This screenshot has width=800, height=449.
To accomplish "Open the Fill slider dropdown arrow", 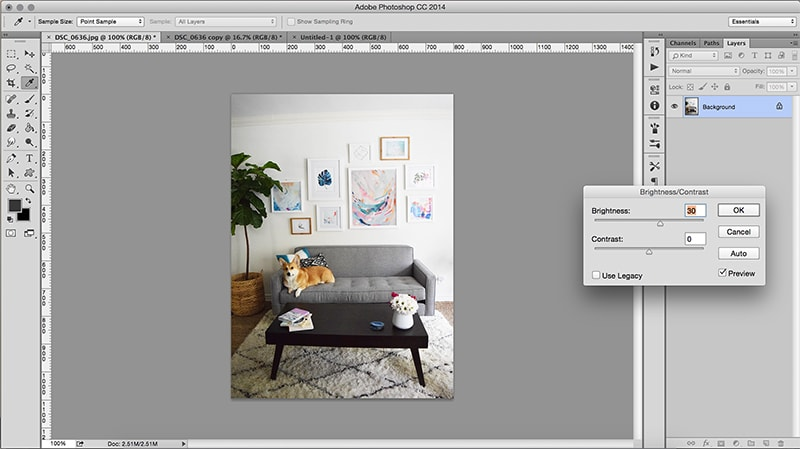I will 792,87.
